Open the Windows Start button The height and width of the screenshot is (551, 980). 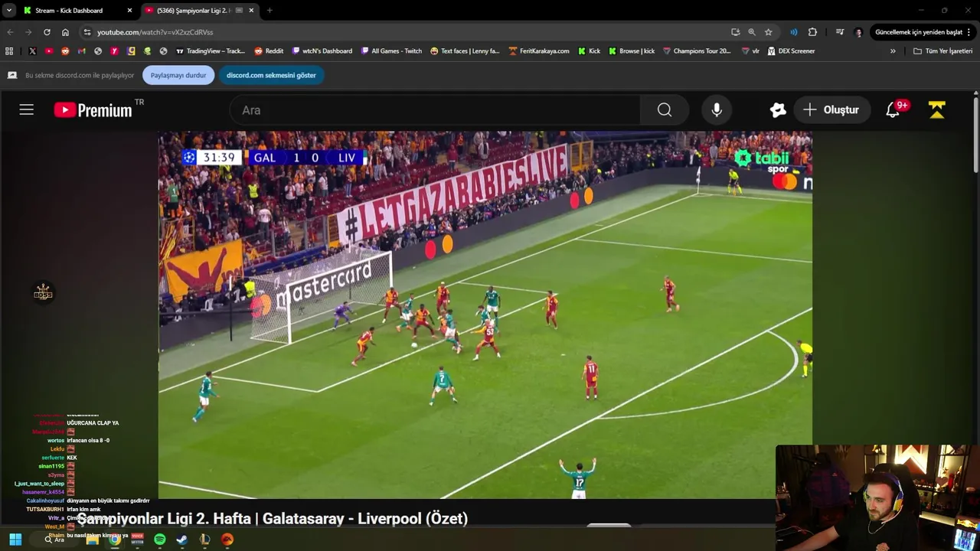click(15, 540)
